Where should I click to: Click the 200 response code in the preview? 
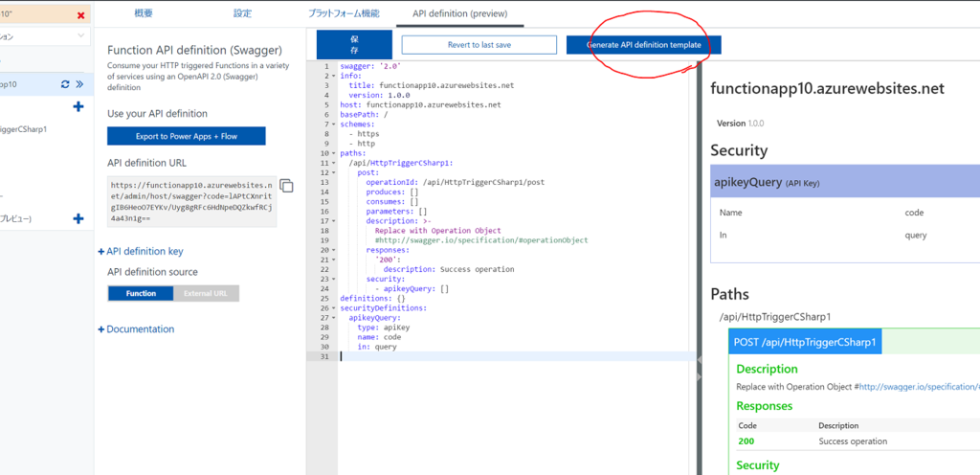(x=746, y=441)
